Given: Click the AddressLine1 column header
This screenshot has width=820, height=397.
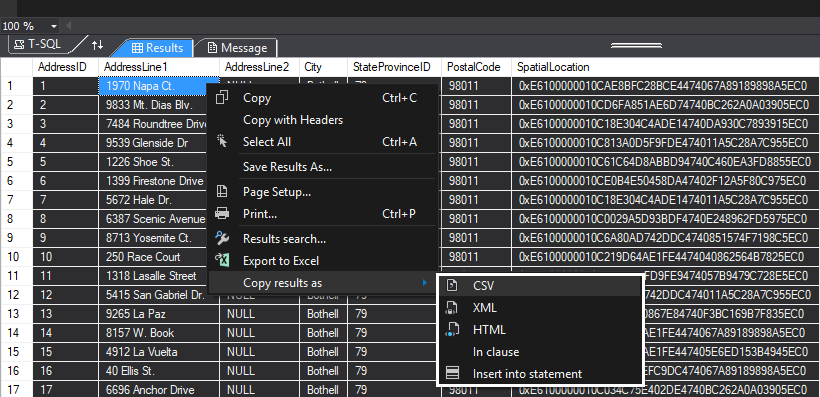Looking at the screenshot, I should tap(159, 67).
